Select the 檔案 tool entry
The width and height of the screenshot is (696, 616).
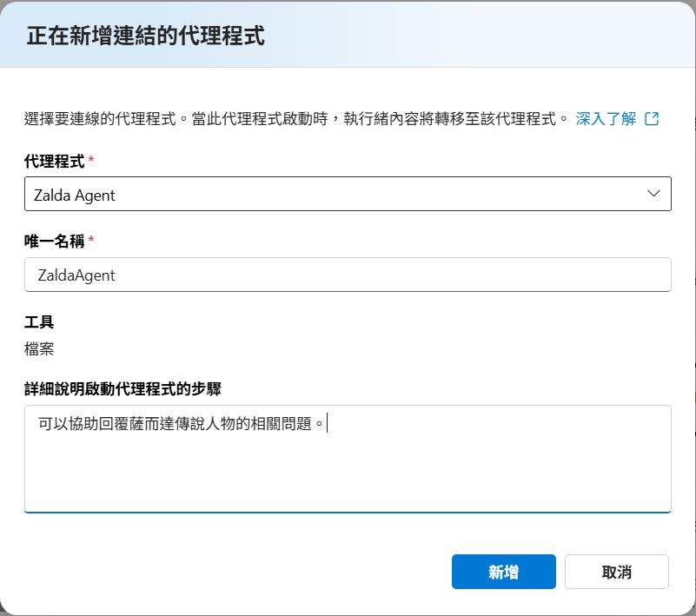[39, 348]
